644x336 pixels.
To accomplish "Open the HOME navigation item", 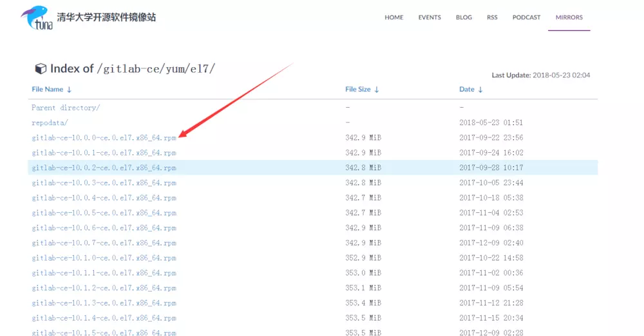I will coord(393,17).
